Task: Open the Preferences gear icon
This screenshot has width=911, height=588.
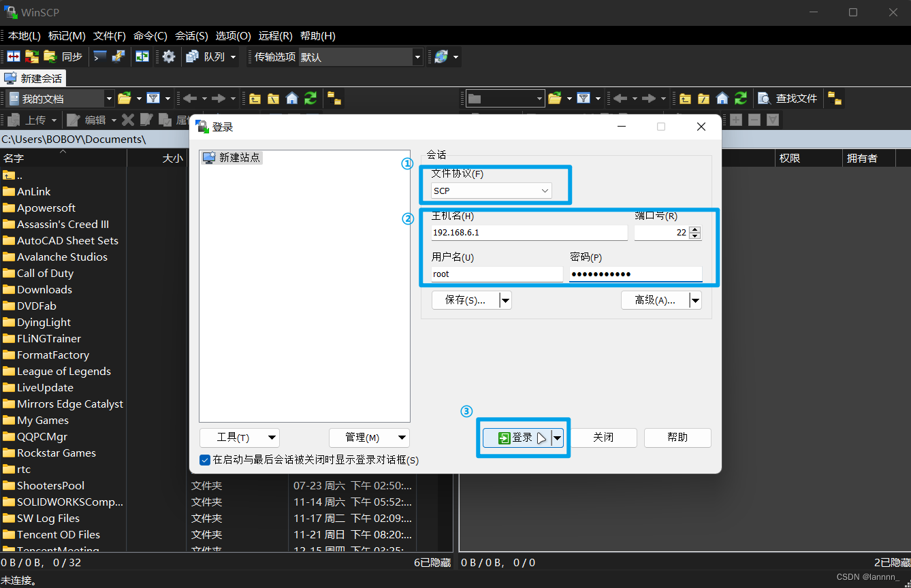Action: [x=169, y=57]
